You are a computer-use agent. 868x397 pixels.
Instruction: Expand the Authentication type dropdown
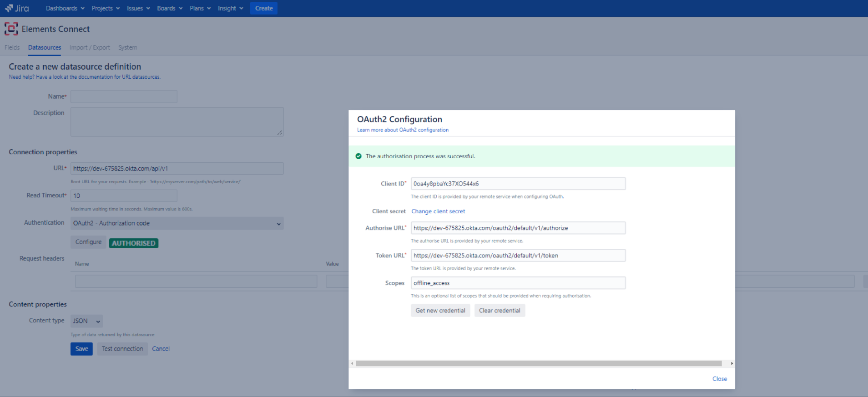click(x=177, y=223)
